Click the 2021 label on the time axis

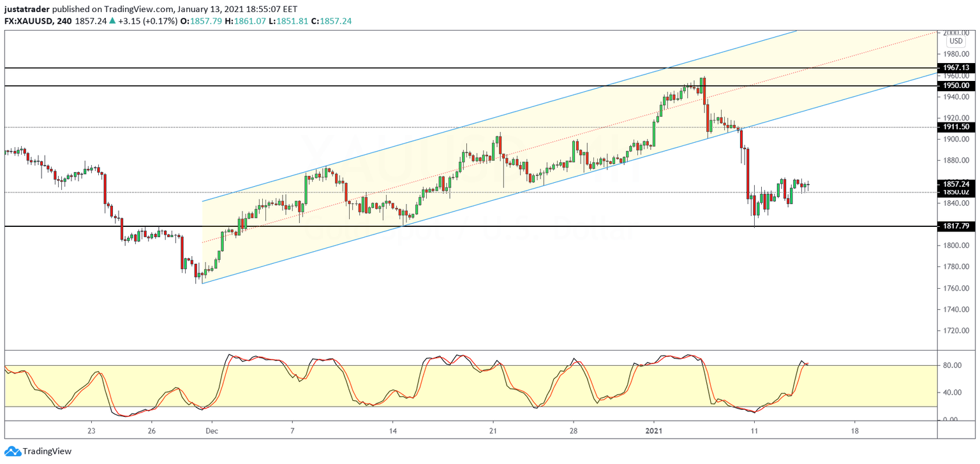(x=652, y=431)
